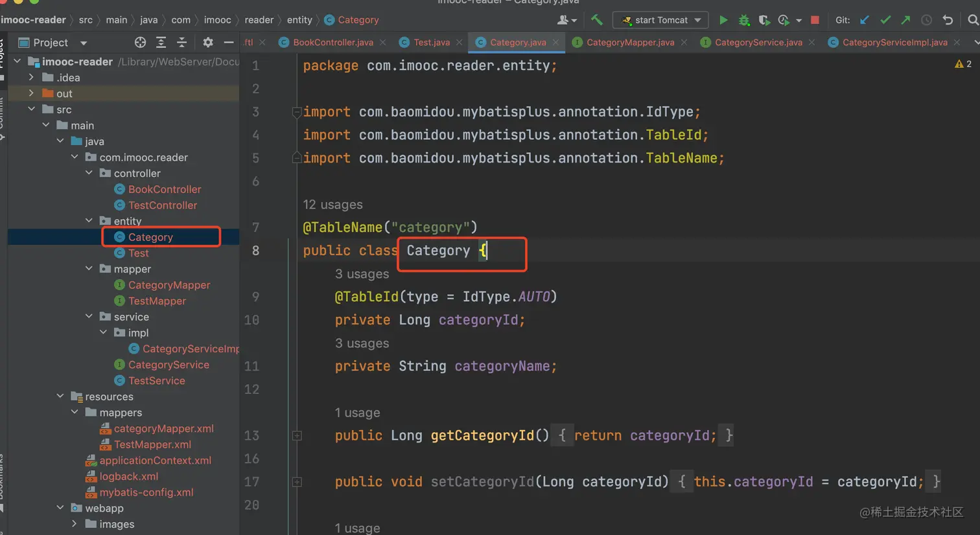Viewport: 980px width, 535px height.
Task: Open the Project view dropdown
Action: (x=84, y=43)
